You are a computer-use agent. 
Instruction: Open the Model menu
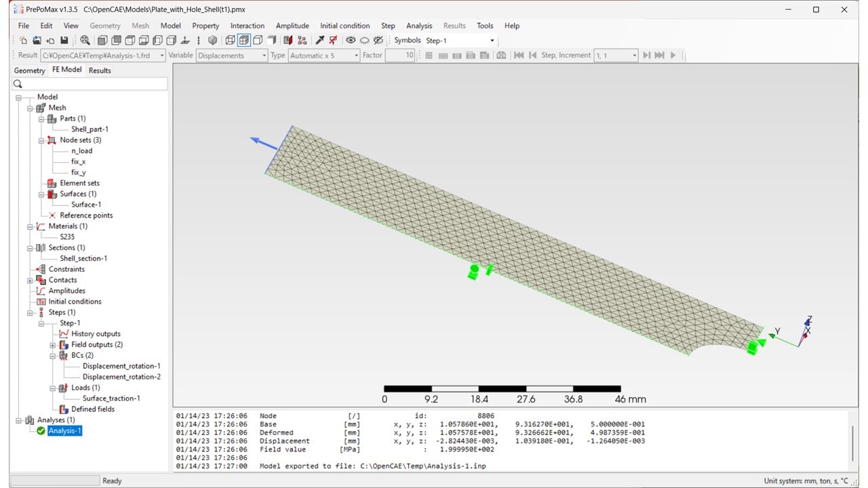coord(171,26)
